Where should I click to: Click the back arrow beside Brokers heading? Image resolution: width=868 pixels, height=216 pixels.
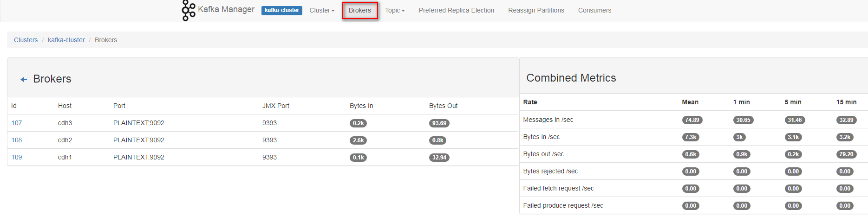point(24,80)
